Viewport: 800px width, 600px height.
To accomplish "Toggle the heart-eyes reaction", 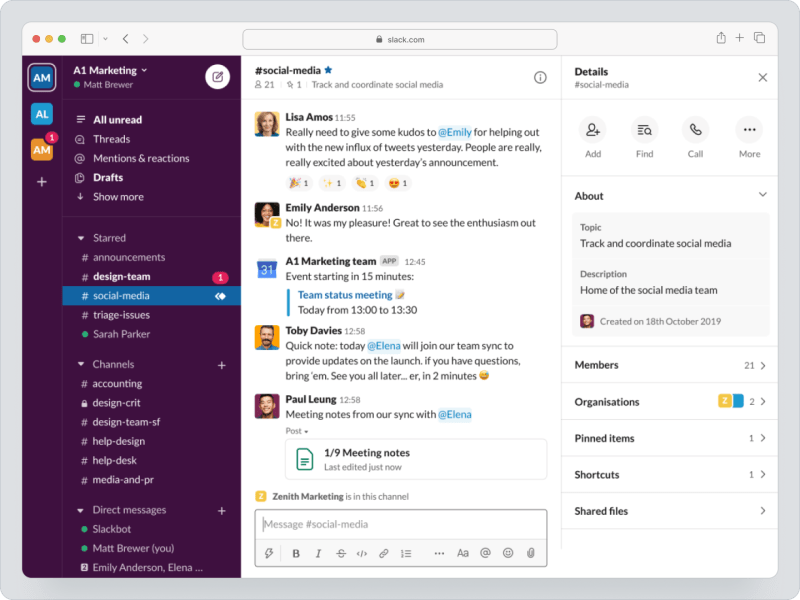I will point(398,183).
